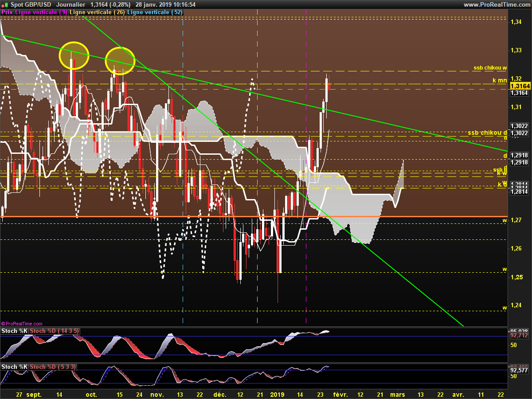Click the 'déc.' date axis label
The image size is (532, 399).
219,394
